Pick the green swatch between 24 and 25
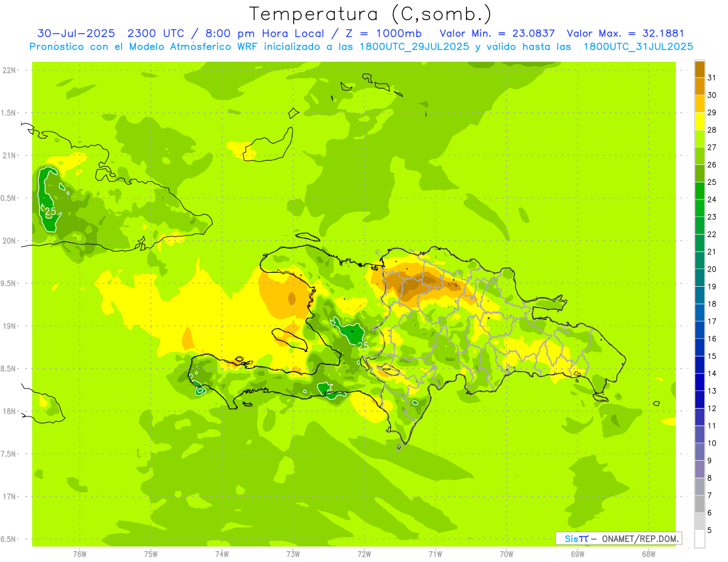This screenshot has height=562, width=728. (699, 190)
